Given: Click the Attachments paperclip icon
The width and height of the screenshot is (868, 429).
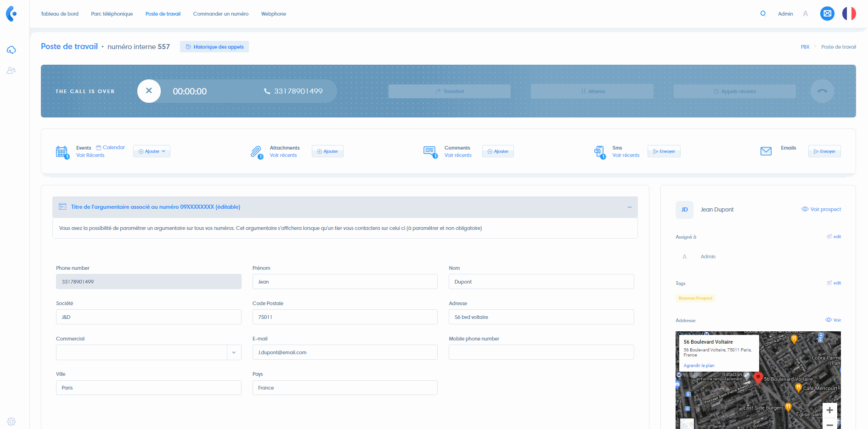Looking at the screenshot, I should pyautogui.click(x=257, y=151).
